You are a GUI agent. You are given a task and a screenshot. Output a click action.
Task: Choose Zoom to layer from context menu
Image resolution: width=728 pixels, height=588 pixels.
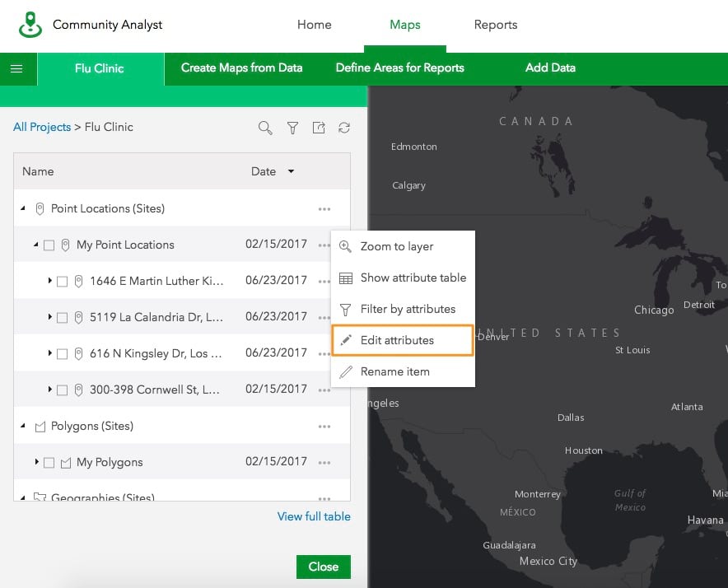coord(403,246)
